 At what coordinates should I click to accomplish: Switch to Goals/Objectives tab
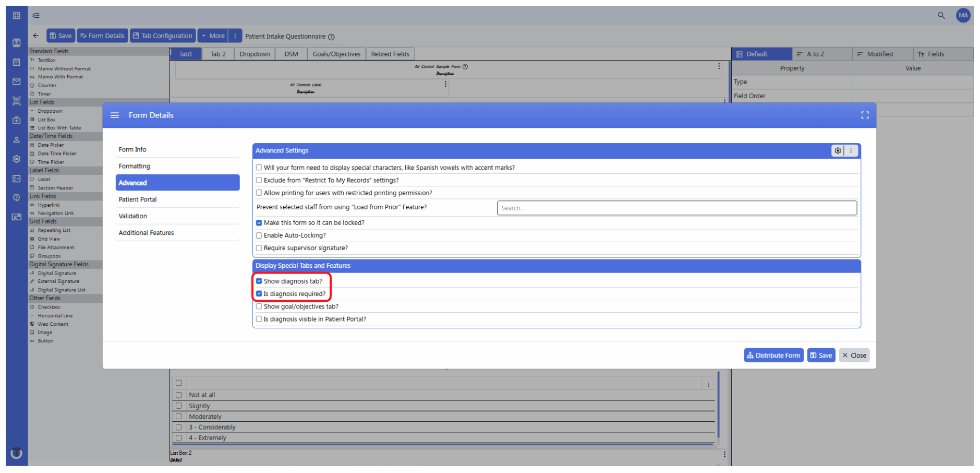tap(336, 54)
